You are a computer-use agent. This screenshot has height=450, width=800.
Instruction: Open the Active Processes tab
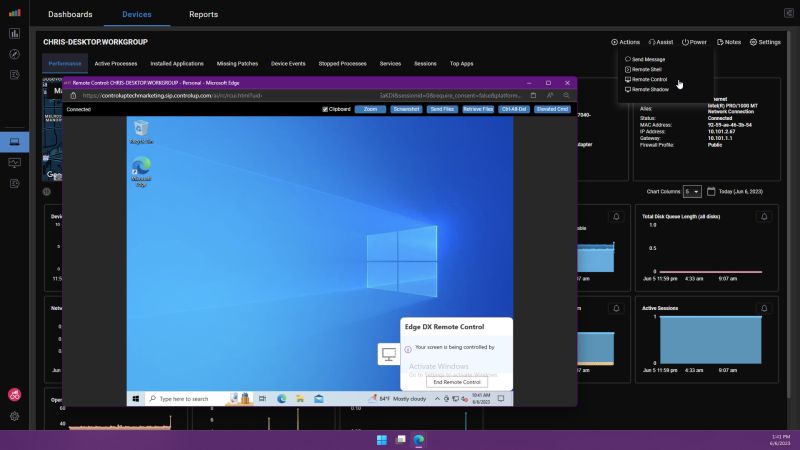tap(116, 64)
